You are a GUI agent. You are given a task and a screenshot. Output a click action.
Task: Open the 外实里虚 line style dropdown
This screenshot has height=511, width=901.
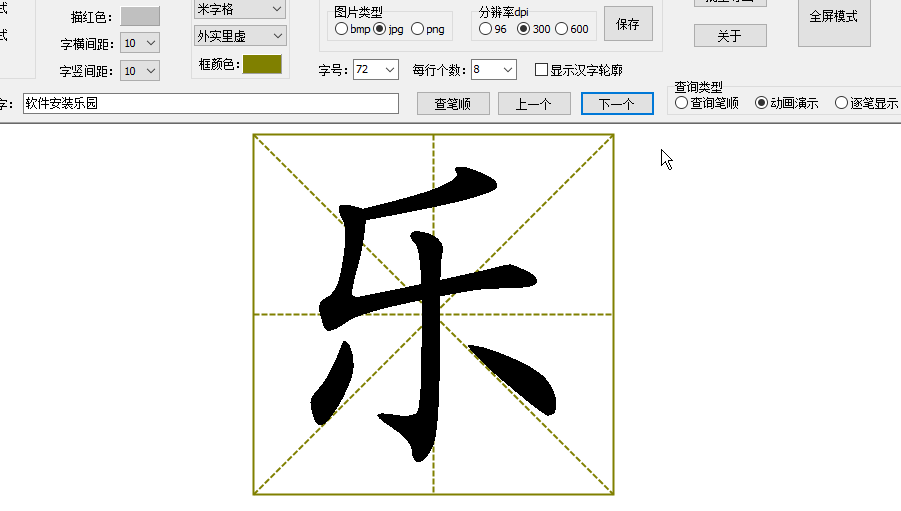[x=240, y=36]
